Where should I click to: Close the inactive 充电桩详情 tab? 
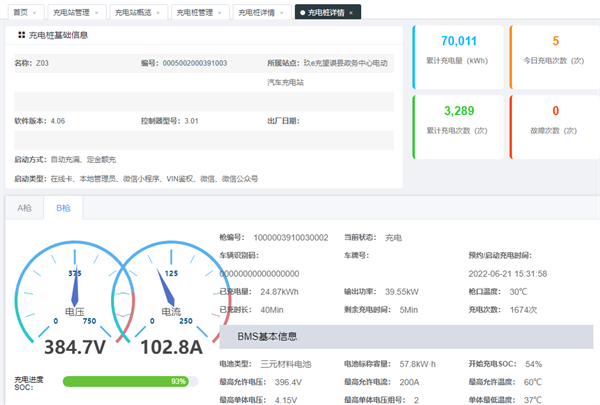point(282,13)
